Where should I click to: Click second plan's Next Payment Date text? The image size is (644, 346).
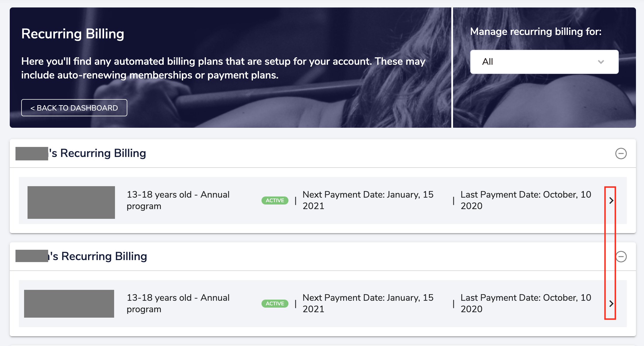368,303
